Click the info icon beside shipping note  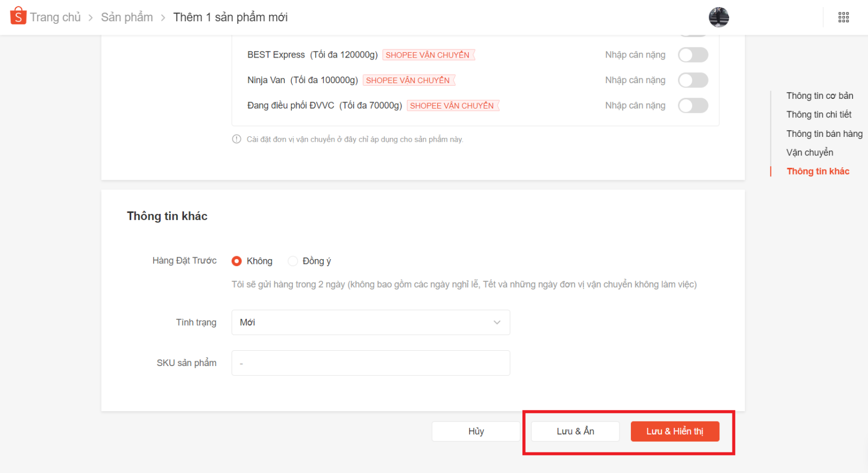[x=237, y=139]
